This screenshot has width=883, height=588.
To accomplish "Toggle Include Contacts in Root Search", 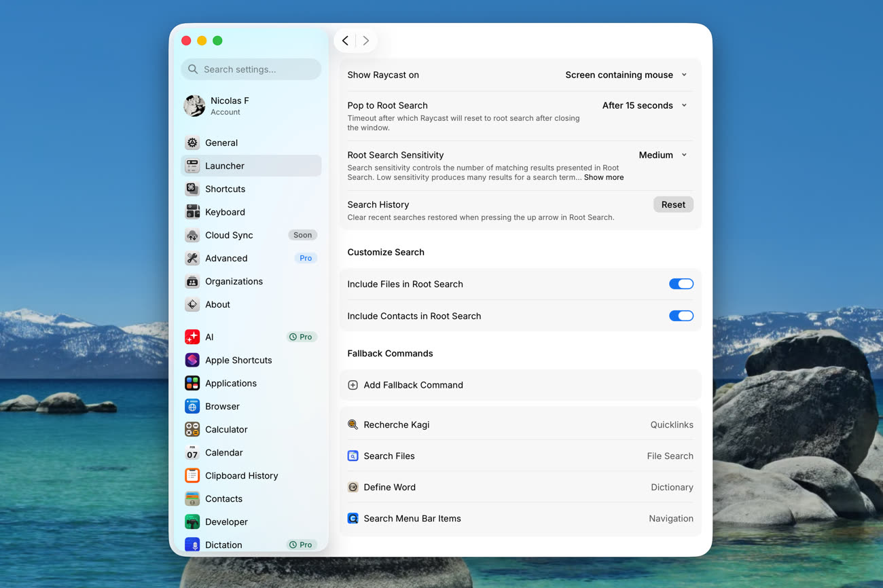I will coord(681,316).
